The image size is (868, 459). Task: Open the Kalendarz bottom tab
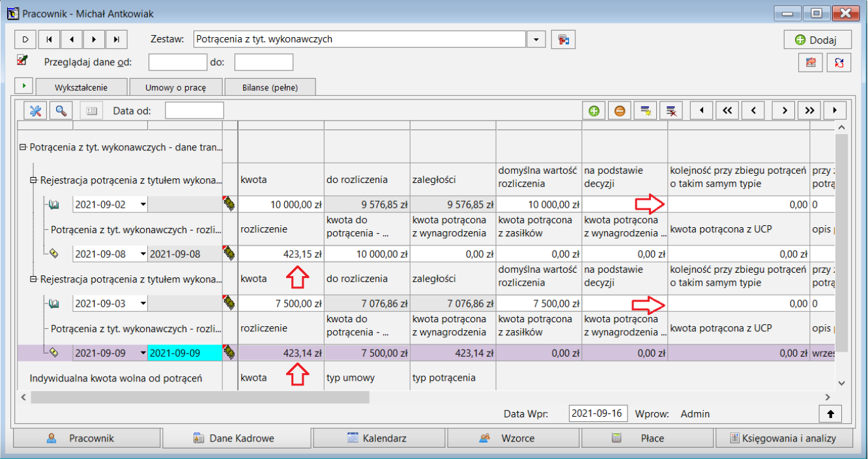(379, 438)
